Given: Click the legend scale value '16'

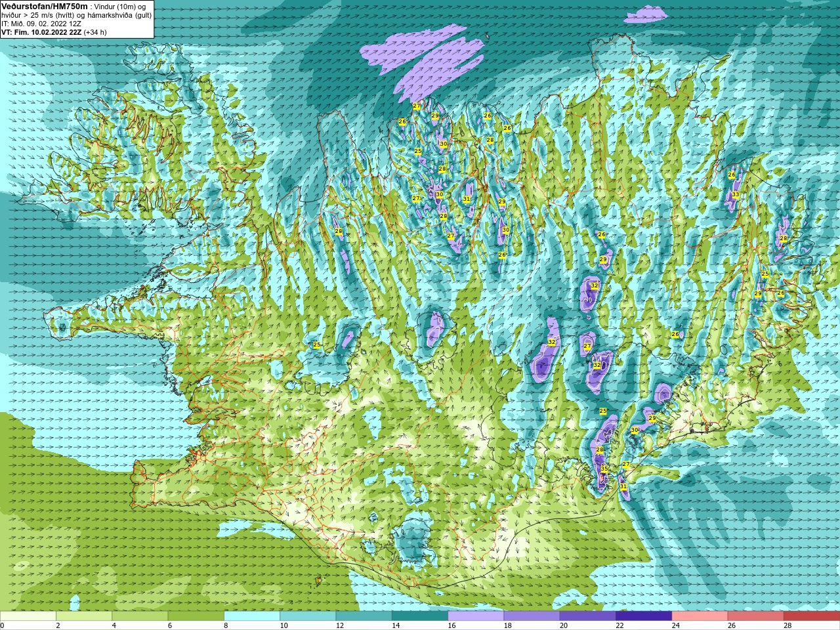Looking at the screenshot, I should pos(451,625).
